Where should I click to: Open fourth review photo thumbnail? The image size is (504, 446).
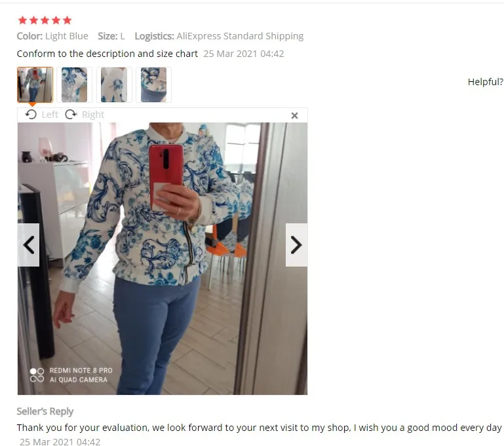[153, 84]
